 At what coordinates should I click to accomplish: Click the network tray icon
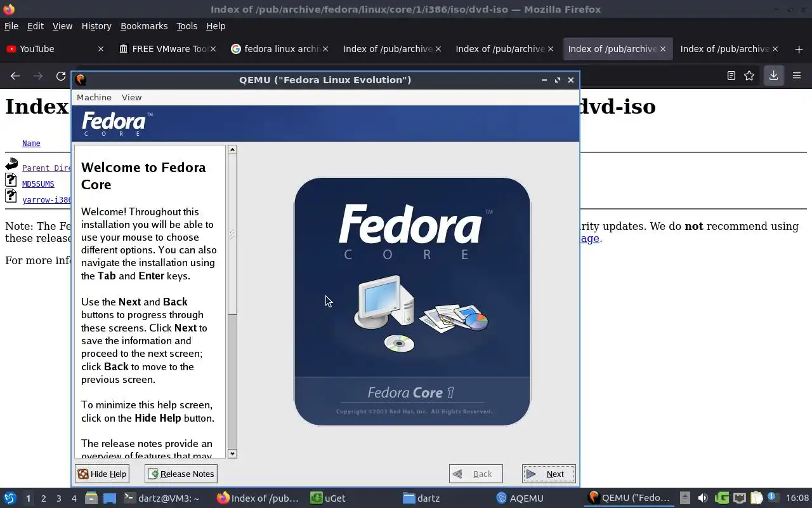pyautogui.click(x=739, y=498)
